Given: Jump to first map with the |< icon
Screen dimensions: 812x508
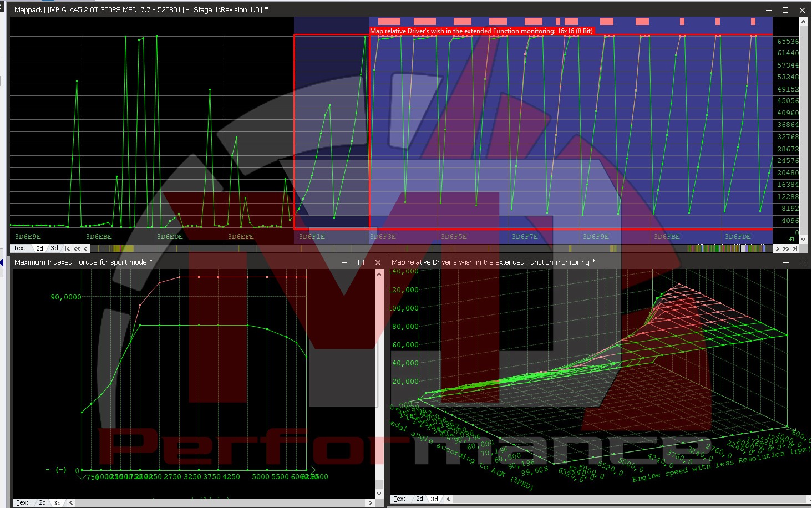Looking at the screenshot, I should coord(69,248).
